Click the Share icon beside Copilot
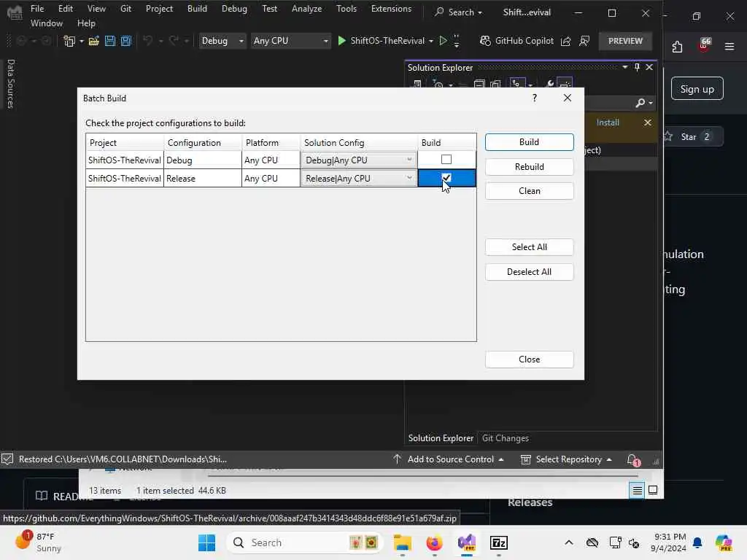 click(566, 42)
